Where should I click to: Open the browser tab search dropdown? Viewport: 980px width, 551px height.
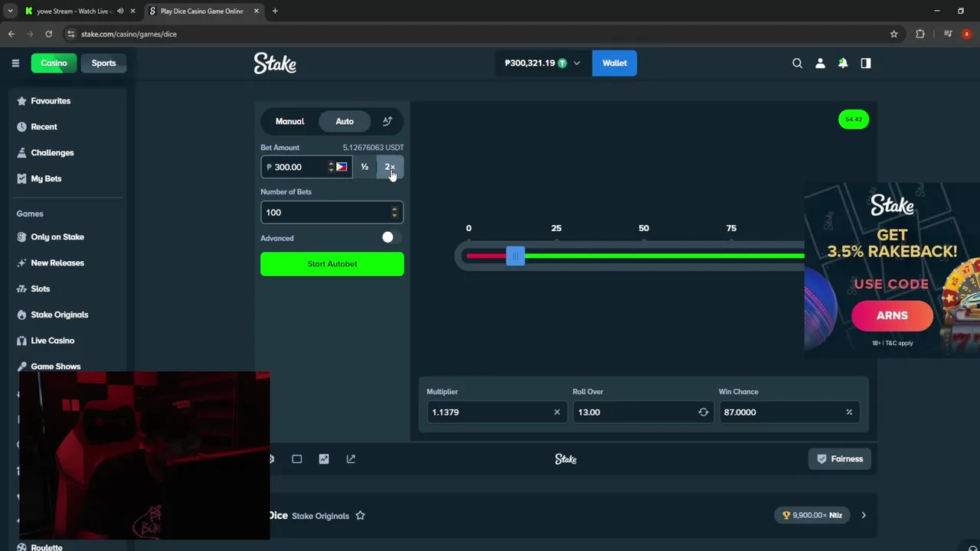tap(10, 11)
